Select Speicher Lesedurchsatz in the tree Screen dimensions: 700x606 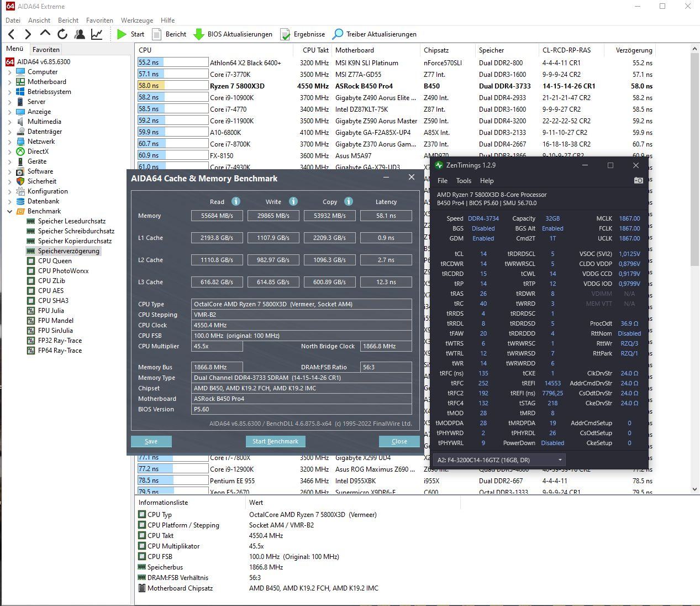[66, 221]
